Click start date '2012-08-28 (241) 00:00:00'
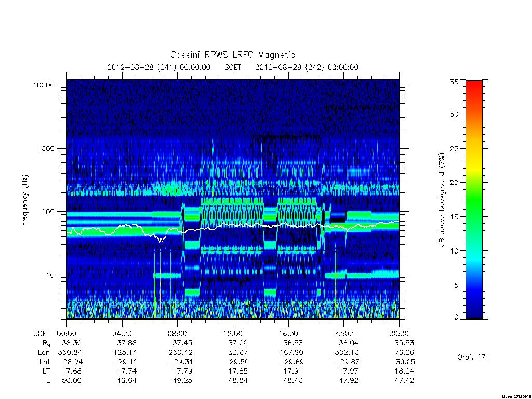The height and width of the screenshot is (399, 532). (159, 67)
